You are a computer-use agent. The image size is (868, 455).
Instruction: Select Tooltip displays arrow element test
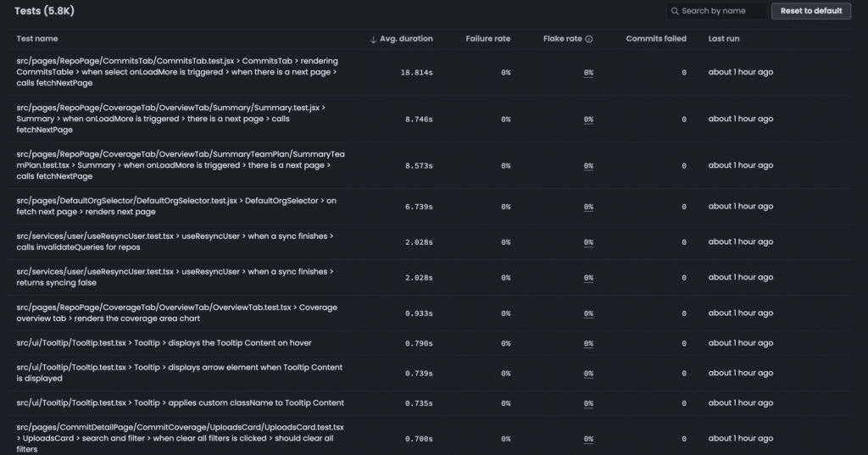pyautogui.click(x=180, y=373)
